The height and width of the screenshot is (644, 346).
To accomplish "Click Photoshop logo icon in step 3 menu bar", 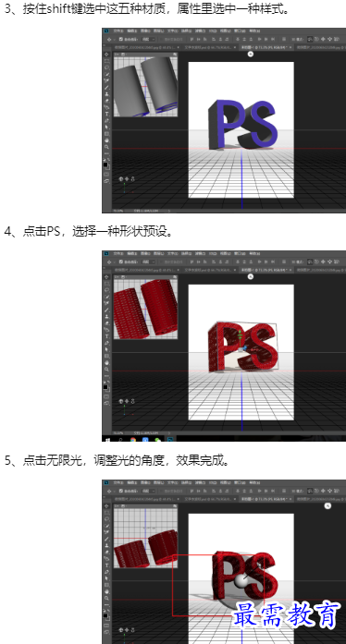I will (x=106, y=30).
